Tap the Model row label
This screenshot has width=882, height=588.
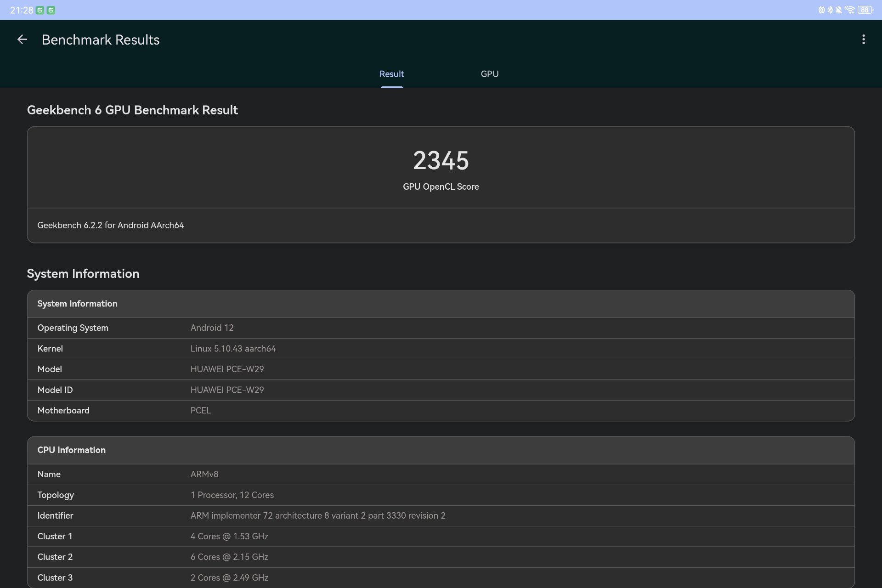[50, 369]
